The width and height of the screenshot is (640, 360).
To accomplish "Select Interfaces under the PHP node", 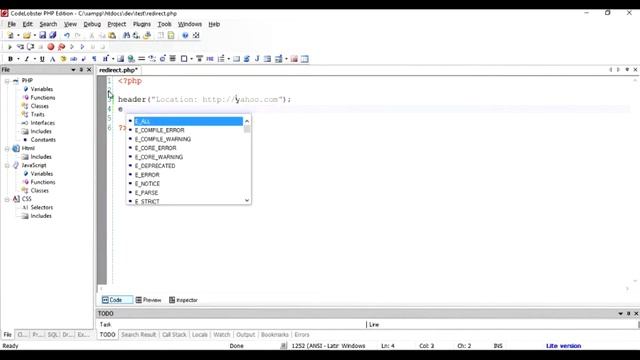I will (42, 123).
